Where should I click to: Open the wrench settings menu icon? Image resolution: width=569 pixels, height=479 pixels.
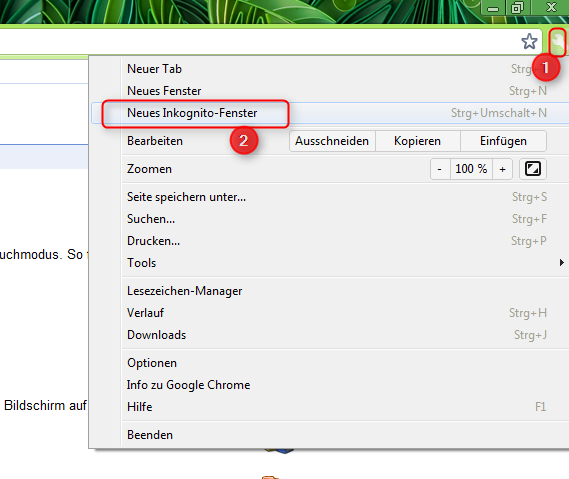(557, 42)
